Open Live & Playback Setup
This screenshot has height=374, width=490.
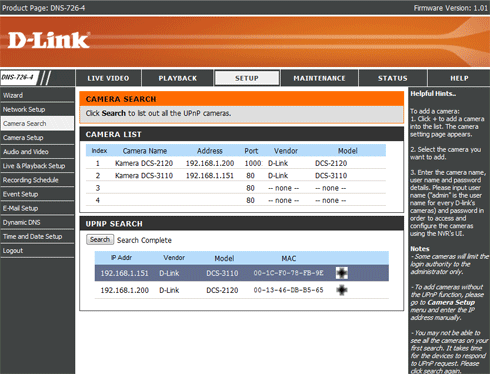pyautogui.click(x=37, y=166)
